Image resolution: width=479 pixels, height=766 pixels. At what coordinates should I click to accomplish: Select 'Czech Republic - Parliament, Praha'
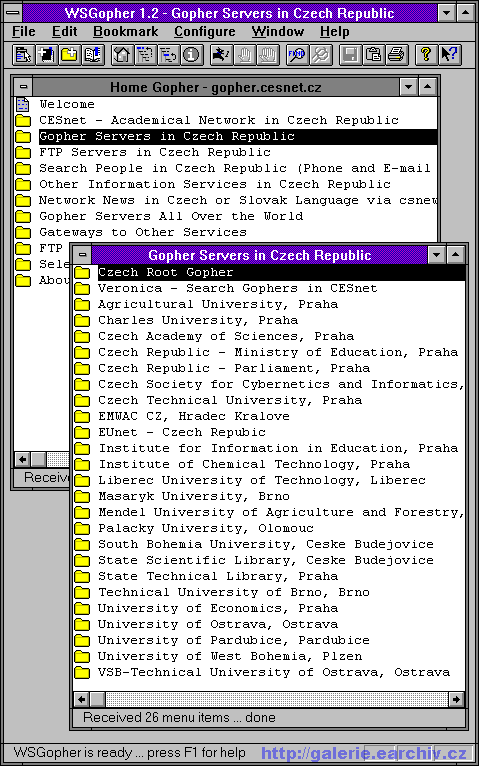234,368
